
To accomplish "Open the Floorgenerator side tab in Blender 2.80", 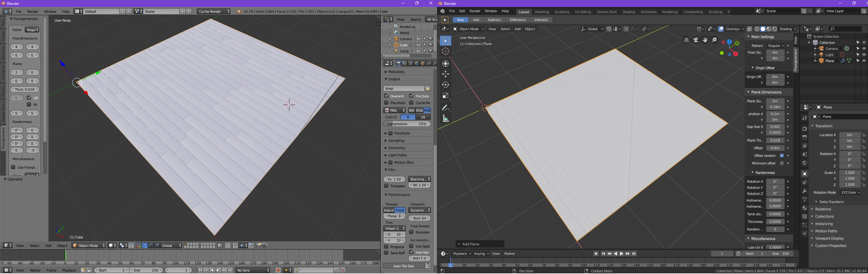I will pyautogui.click(x=796, y=60).
